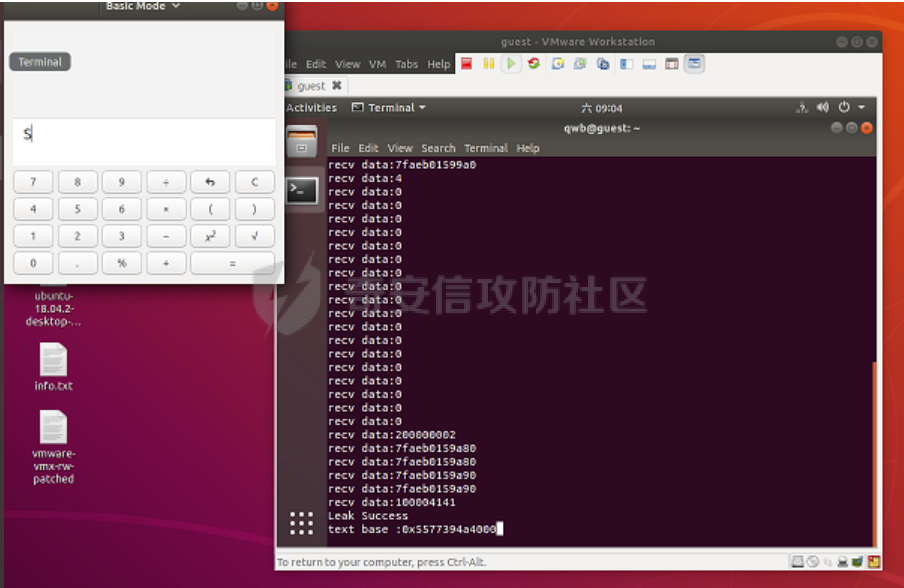Close the guest tab in VMware Workstation
The height and width of the screenshot is (588, 904).
click(x=337, y=85)
